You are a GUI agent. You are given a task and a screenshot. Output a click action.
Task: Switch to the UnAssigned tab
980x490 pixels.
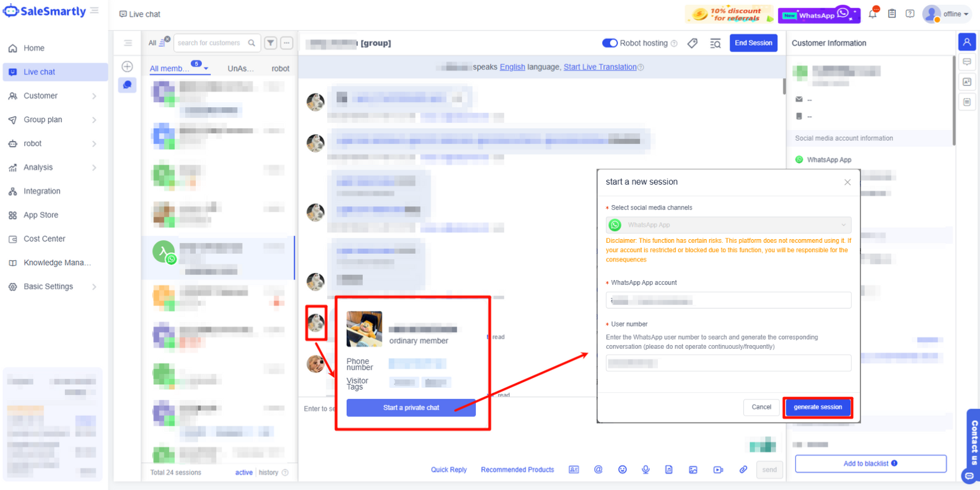[x=240, y=68]
